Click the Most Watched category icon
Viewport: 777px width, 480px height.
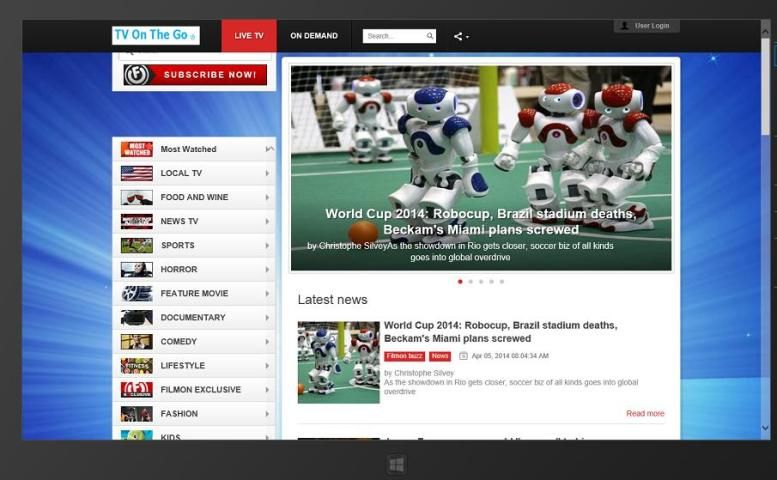point(137,149)
